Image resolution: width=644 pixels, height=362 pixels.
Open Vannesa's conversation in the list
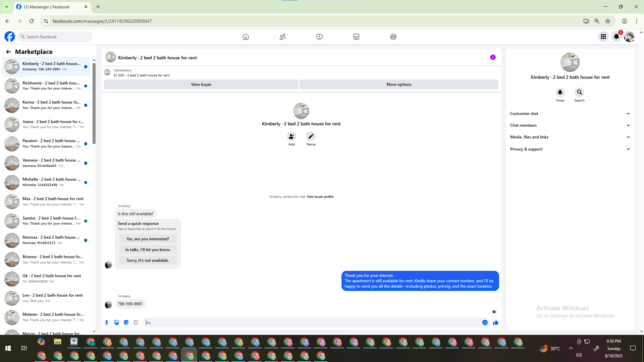point(50,163)
